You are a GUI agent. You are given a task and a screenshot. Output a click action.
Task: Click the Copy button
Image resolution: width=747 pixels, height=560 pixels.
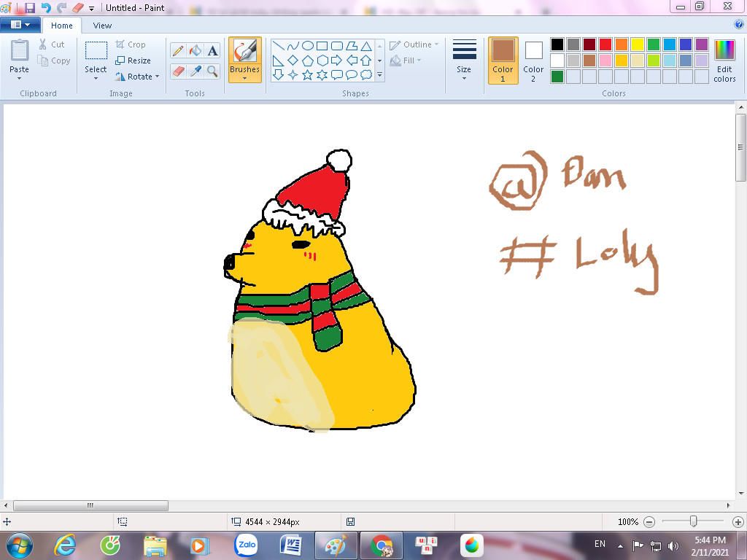(x=54, y=61)
